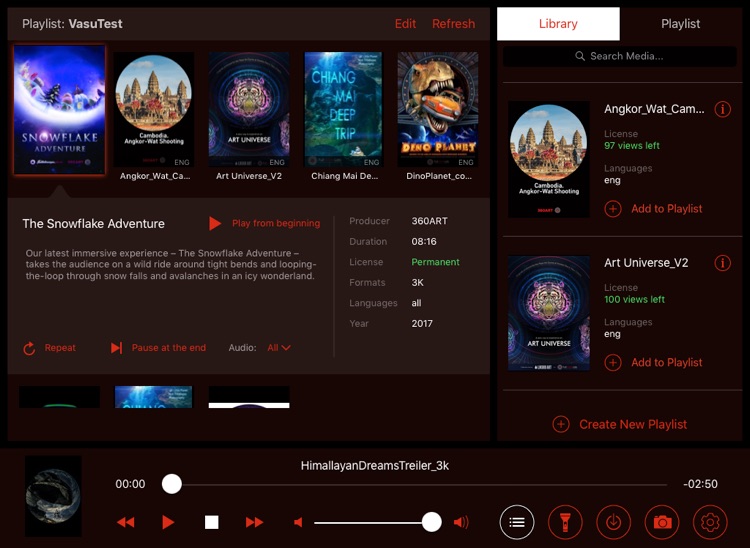Click the Repeat circular arrow icon
The width and height of the screenshot is (750, 548).
click(x=29, y=348)
